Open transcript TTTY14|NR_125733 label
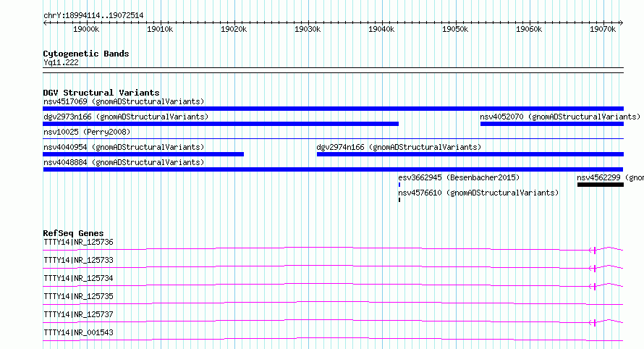The width and height of the screenshot is (644, 349). point(78,260)
